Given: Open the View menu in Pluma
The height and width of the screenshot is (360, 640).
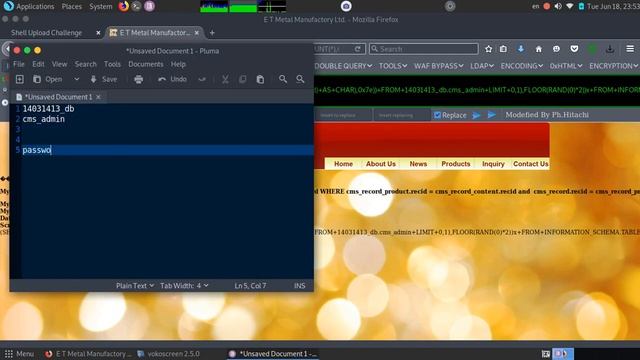Looking at the screenshot, I should [x=59, y=64].
